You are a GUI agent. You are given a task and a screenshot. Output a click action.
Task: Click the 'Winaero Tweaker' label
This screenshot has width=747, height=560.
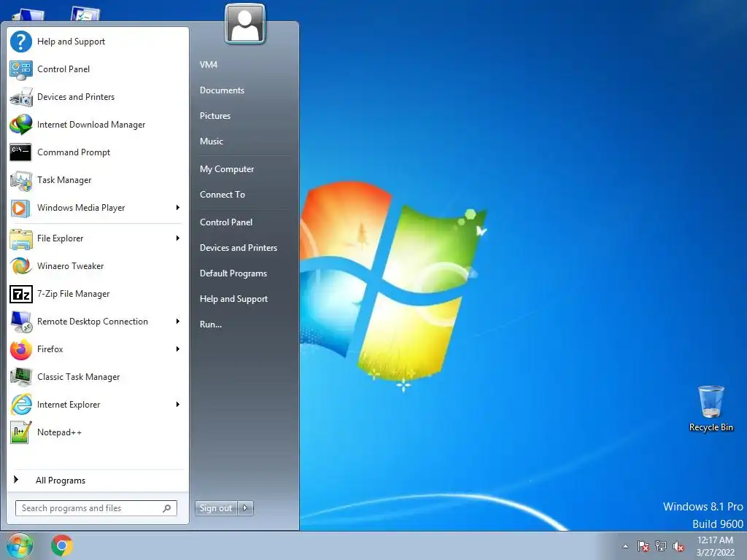(x=71, y=266)
